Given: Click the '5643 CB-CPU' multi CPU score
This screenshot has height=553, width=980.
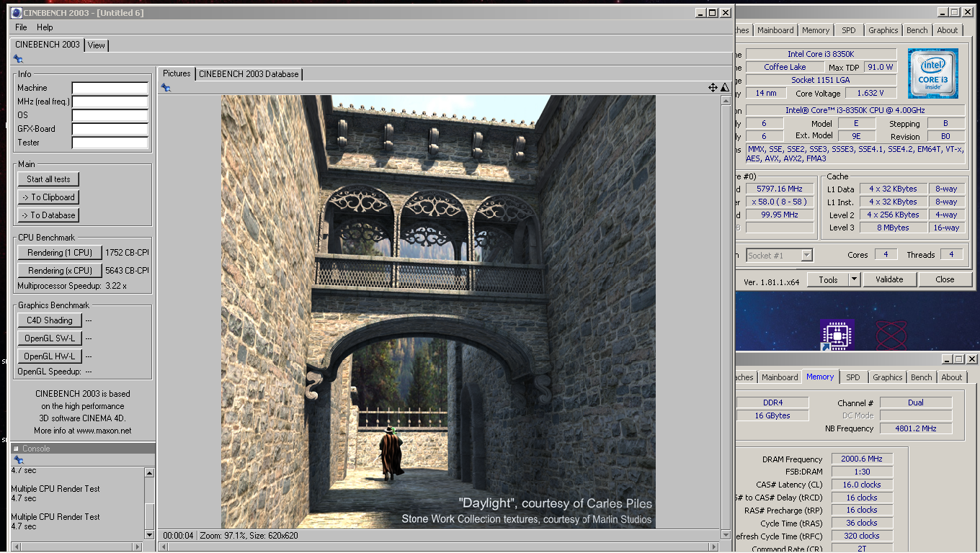Looking at the screenshot, I should coord(127,271).
